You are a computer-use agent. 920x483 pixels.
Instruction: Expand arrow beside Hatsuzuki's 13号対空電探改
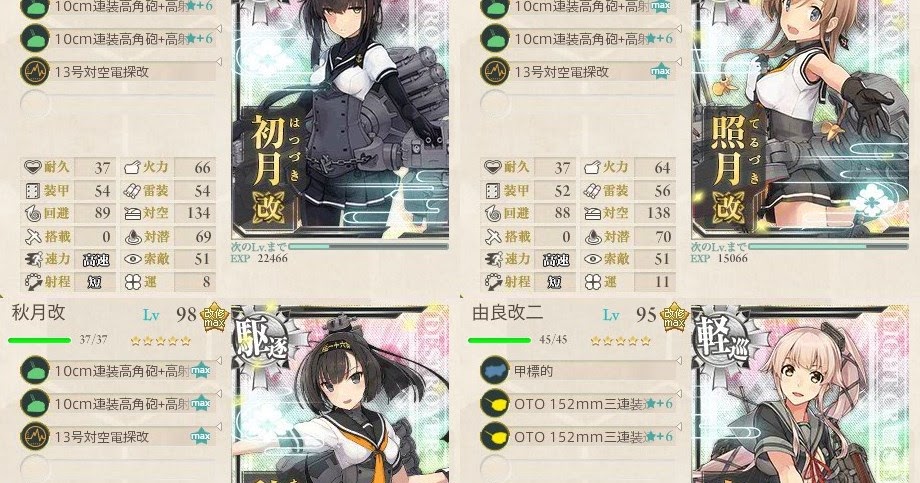click(x=219, y=61)
